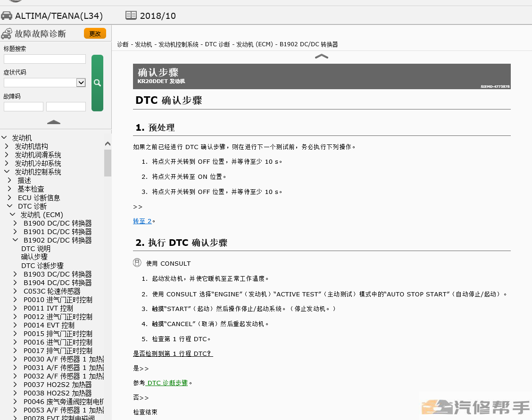Image resolution: width=532 pixels, height=420 pixels.
Task: Click the fault diagnosis mechanic icon
Action: tap(7, 34)
